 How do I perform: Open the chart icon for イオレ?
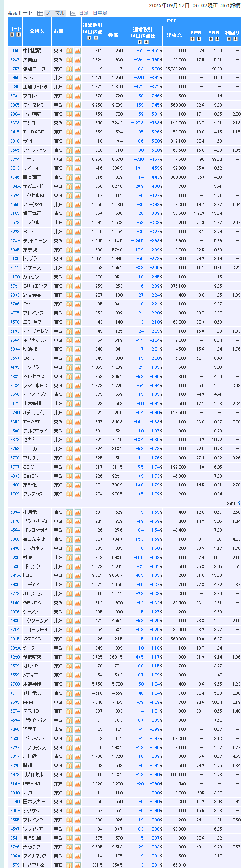point(77,160)
